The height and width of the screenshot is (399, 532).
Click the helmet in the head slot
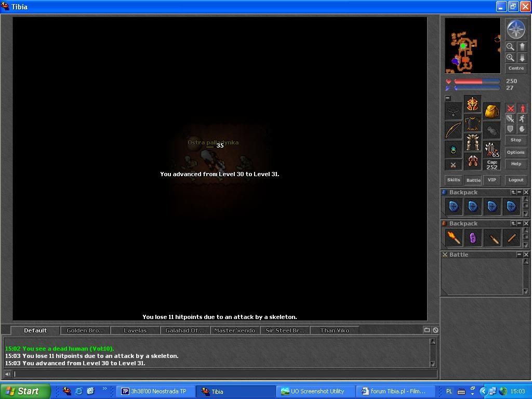tap(472, 104)
